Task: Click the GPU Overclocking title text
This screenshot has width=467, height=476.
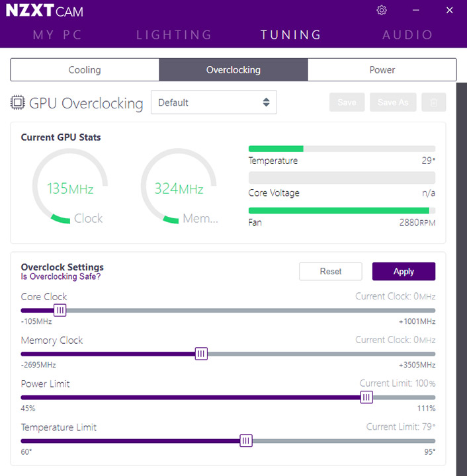Action: click(86, 103)
